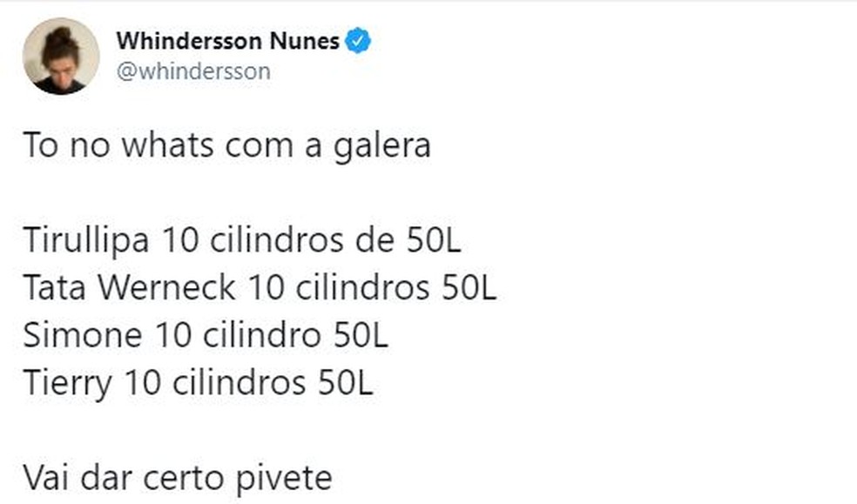Click the word "pivete"
The image size is (857, 504).
click(x=288, y=478)
